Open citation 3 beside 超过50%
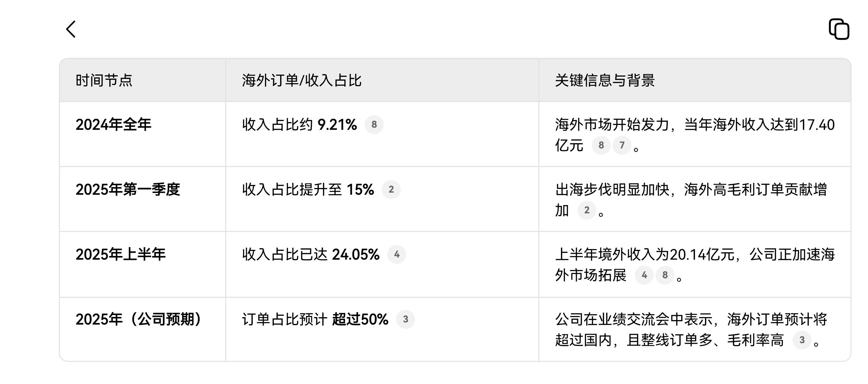The height and width of the screenshot is (384, 868). [x=405, y=319]
